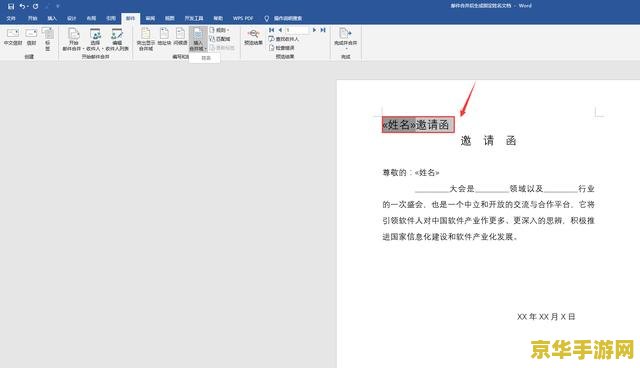The image size is (640, 368).
Task: Toggle Preview Results (预览结果)
Action: point(253,37)
